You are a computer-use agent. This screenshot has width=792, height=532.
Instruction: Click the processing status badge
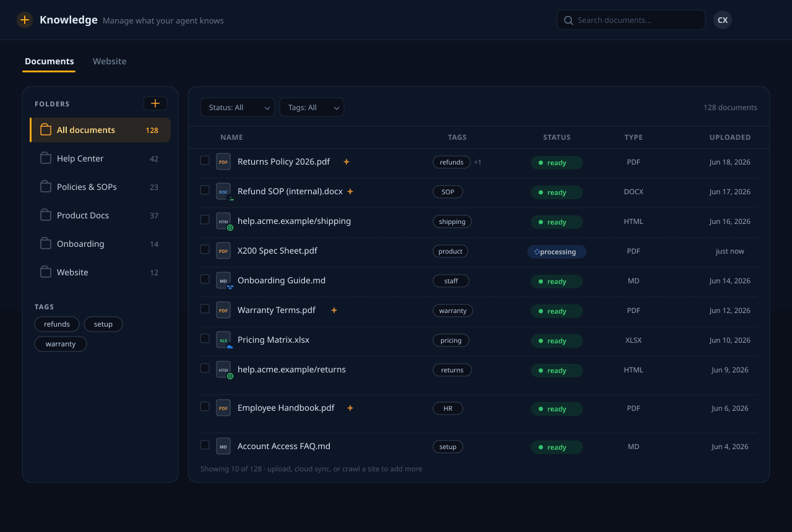[557, 252]
